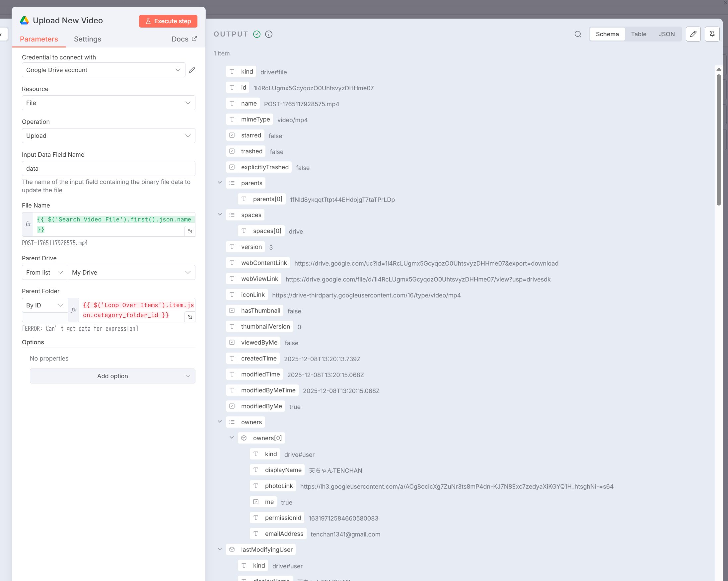728x581 pixels.
Task: Open the File Name expression editor icon
Action: (190, 231)
